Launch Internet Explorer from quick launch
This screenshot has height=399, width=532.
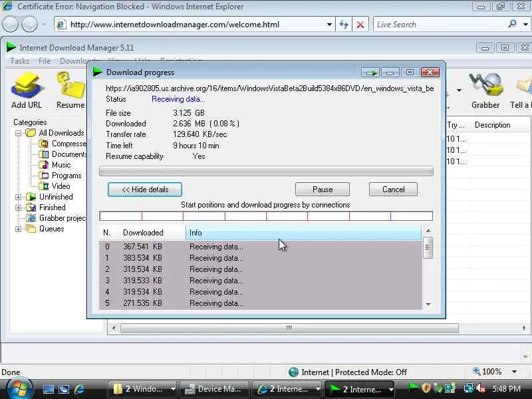80,389
